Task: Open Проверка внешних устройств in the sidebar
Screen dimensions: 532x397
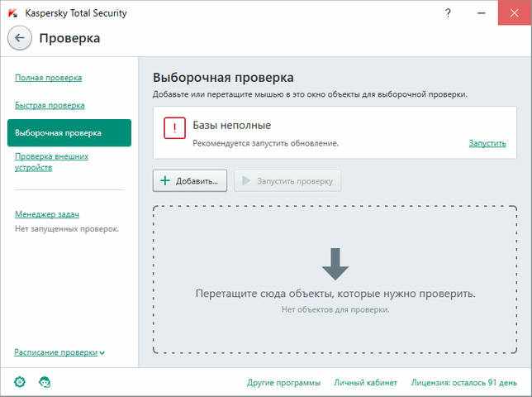Action: 51,162
